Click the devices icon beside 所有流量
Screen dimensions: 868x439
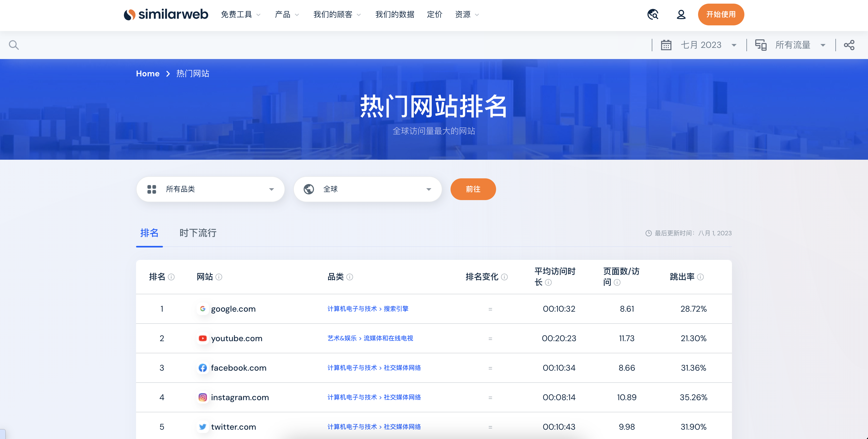pyautogui.click(x=760, y=45)
